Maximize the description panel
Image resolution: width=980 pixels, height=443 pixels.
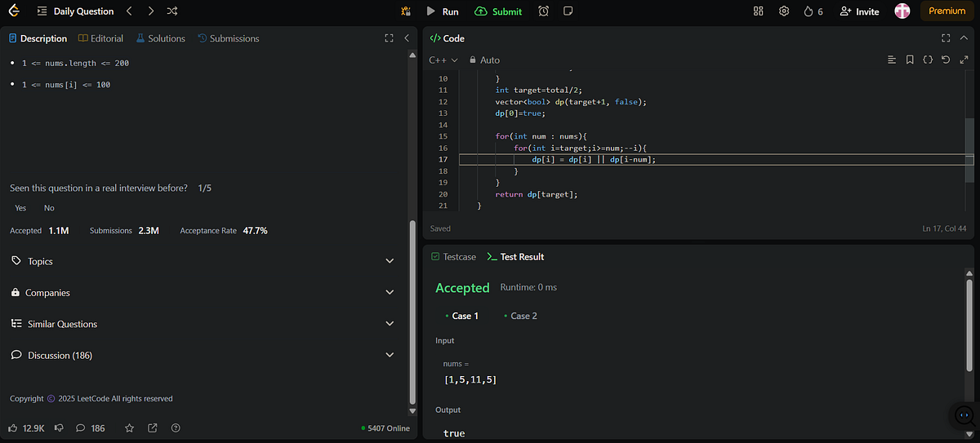[389, 38]
